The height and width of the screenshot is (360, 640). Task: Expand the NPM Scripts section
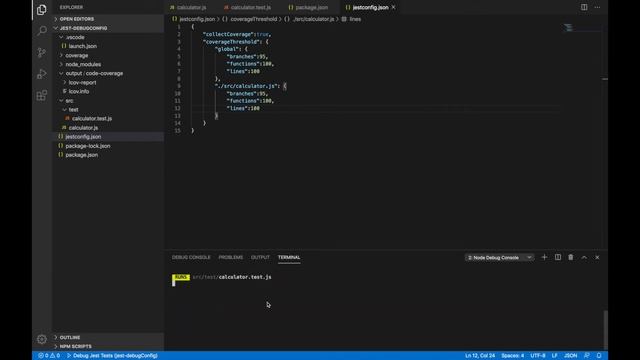coord(108,346)
